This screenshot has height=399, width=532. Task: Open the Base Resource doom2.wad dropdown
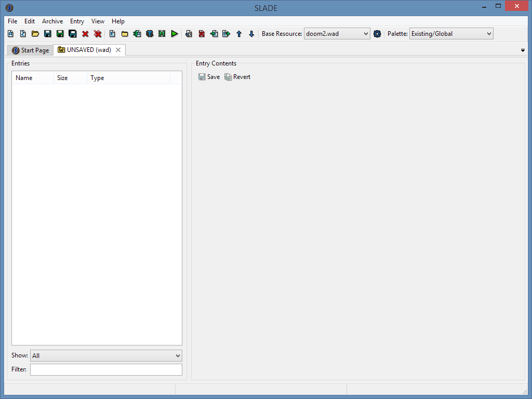coord(337,34)
